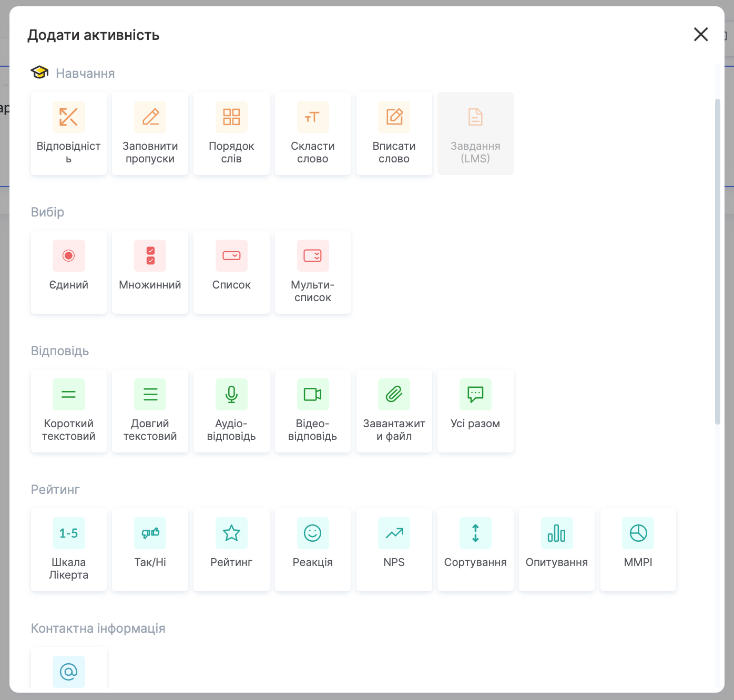Choose the Заповнити пропуски activity

coord(150,133)
